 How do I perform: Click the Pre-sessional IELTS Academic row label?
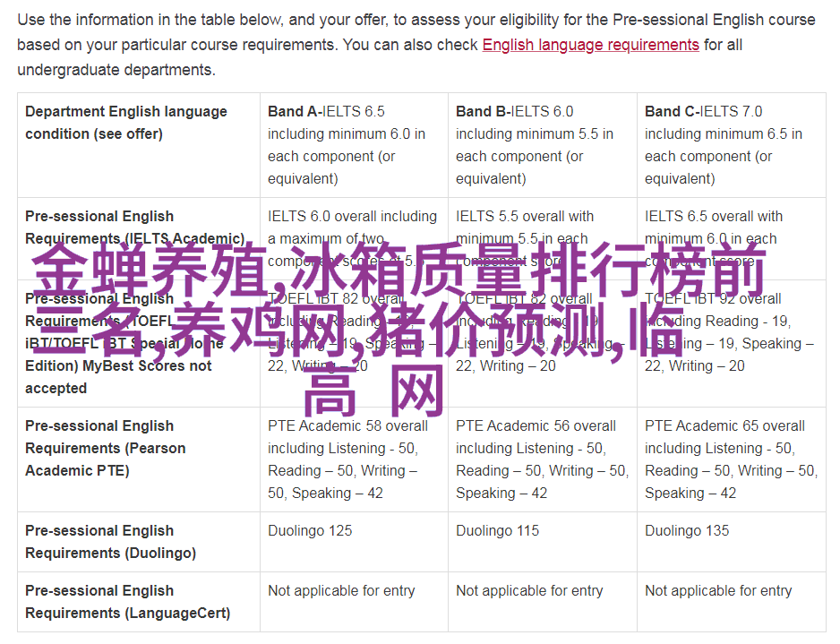pyautogui.click(x=134, y=228)
